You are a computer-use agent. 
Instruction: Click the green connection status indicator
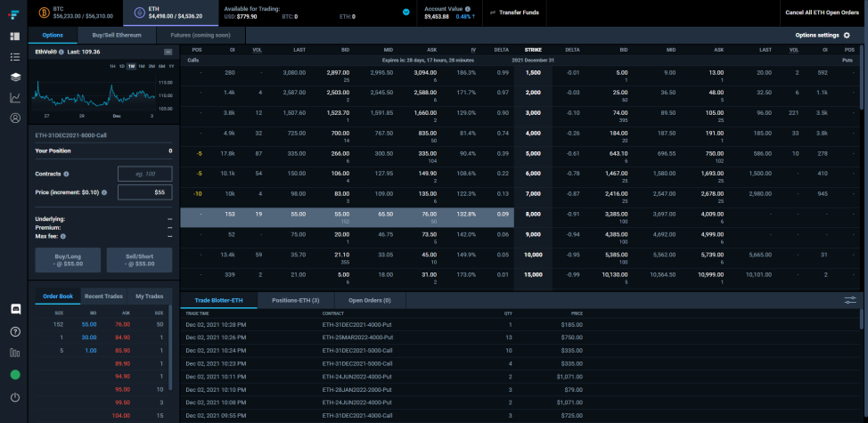15,374
